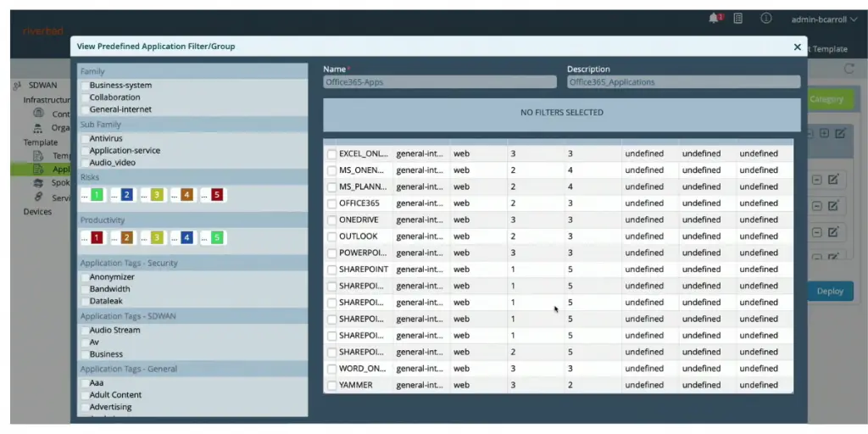Check the Bandwidth security tag checkbox
The height and width of the screenshot is (434, 868).
pos(84,289)
